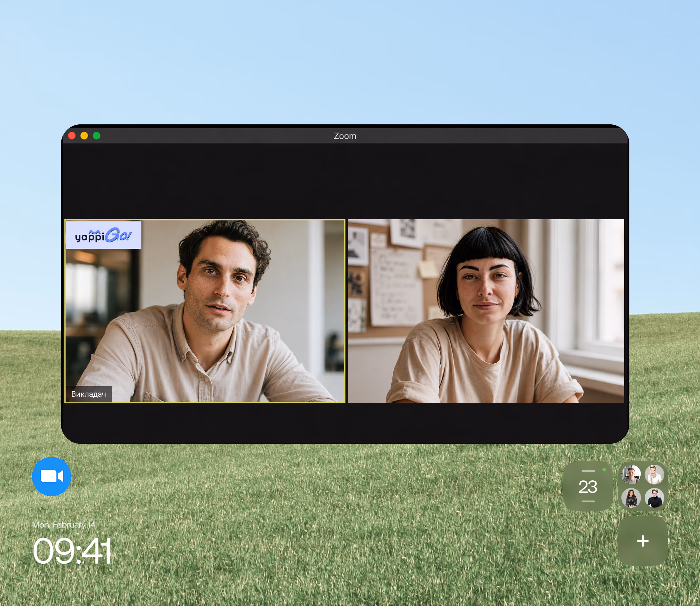This screenshot has width=700, height=606.
Task: Click the "Zoom" window title text
Action: tap(345, 136)
